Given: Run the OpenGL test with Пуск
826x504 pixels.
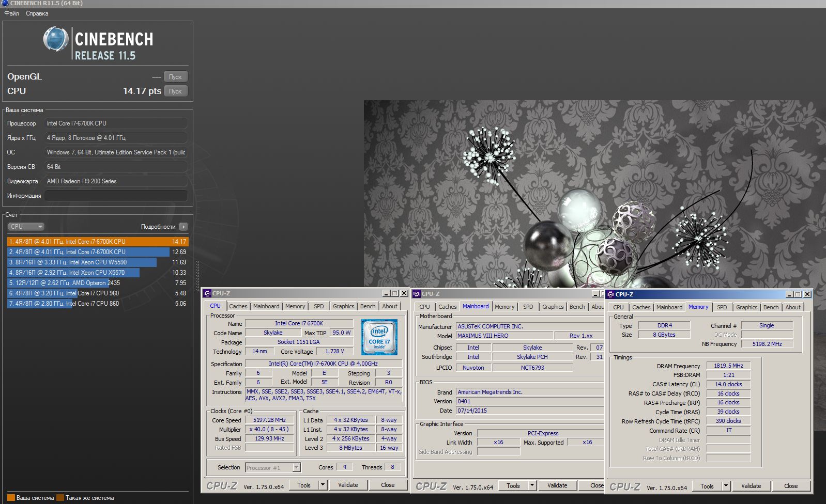Looking at the screenshot, I should coord(176,77).
